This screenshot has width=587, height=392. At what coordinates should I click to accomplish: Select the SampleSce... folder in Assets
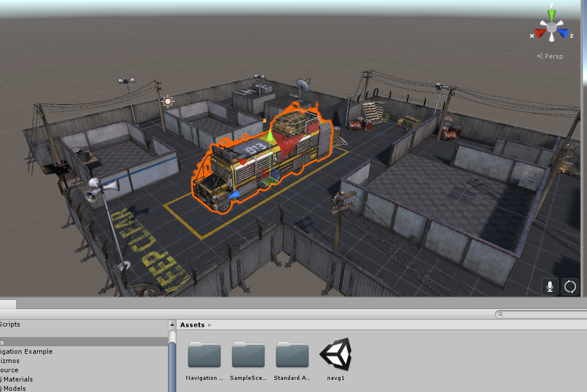coord(248,361)
